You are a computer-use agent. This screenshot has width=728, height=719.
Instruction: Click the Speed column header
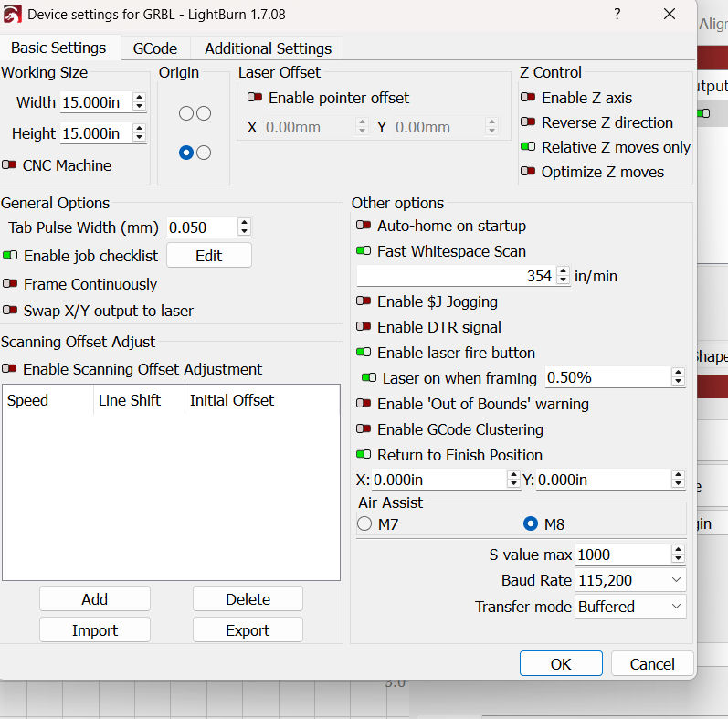point(48,400)
